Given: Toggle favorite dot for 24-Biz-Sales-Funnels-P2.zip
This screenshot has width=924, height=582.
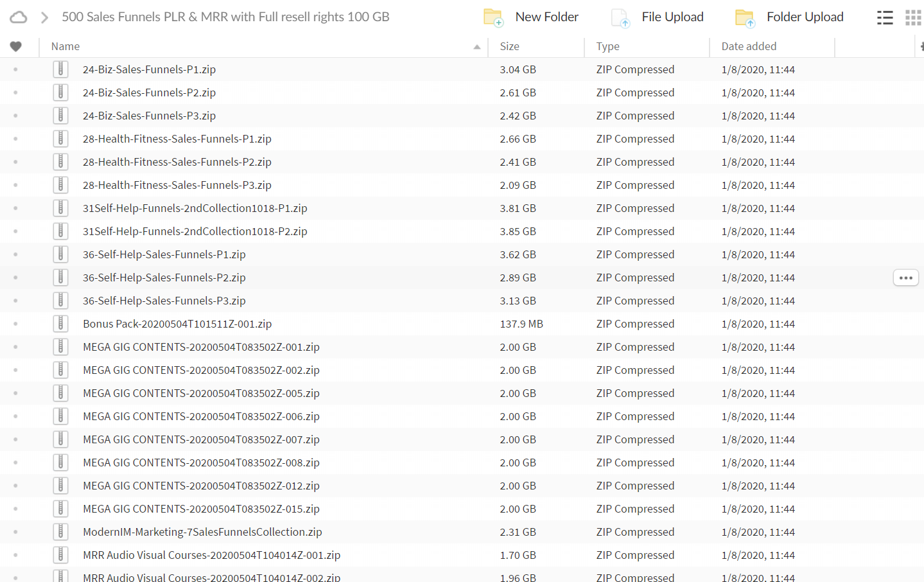Looking at the screenshot, I should [15, 93].
